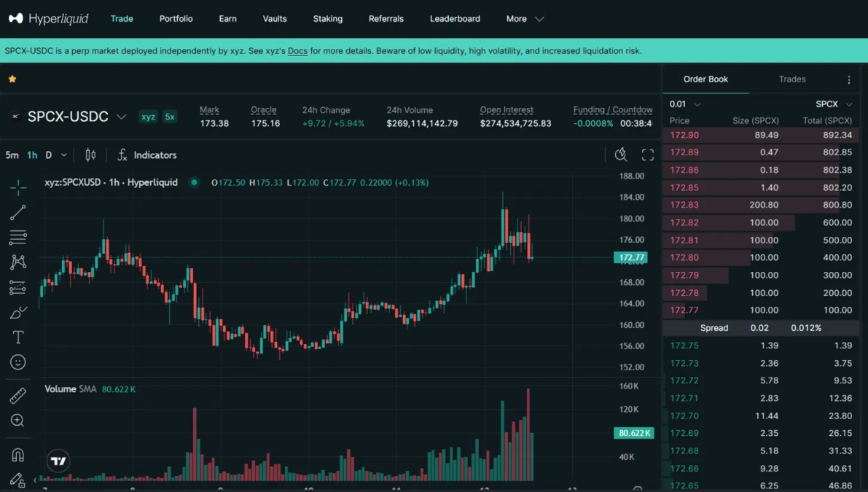Activate the zoom in tool
Image resolution: width=868 pixels, height=492 pixels.
[17, 421]
